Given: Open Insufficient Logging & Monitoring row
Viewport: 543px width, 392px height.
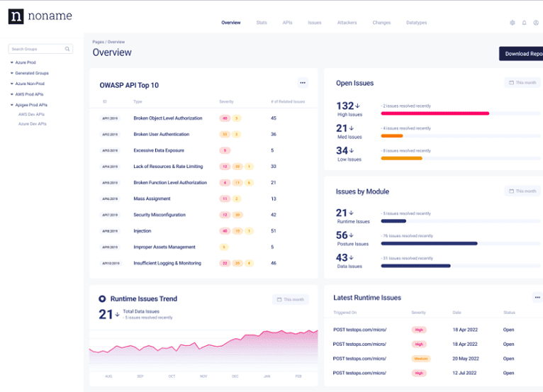Looking at the screenshot, I should point(203,263).
